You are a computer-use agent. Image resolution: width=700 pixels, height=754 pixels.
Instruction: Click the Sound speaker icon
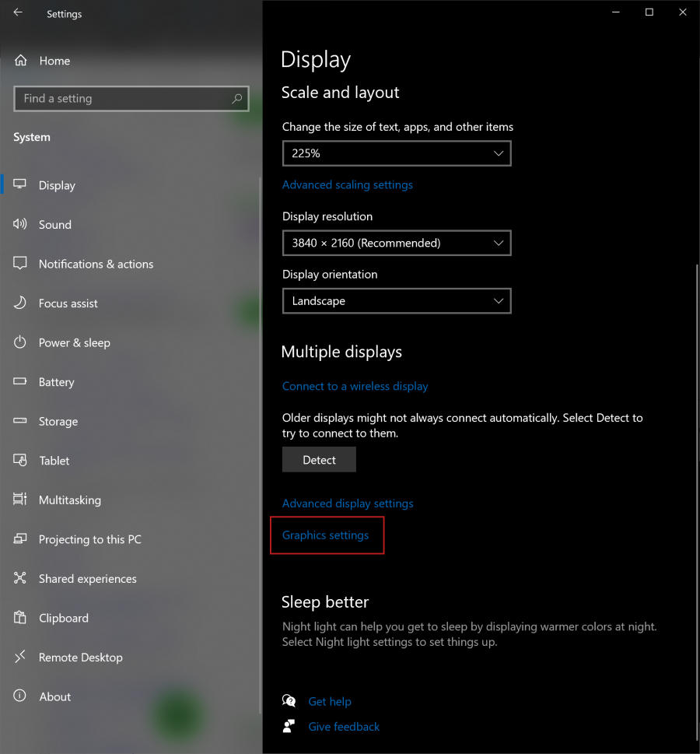pos(21,224)
